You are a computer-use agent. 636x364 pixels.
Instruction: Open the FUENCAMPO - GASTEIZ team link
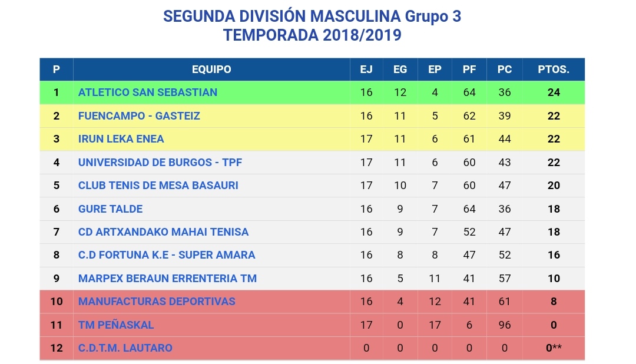coord(139,116)
